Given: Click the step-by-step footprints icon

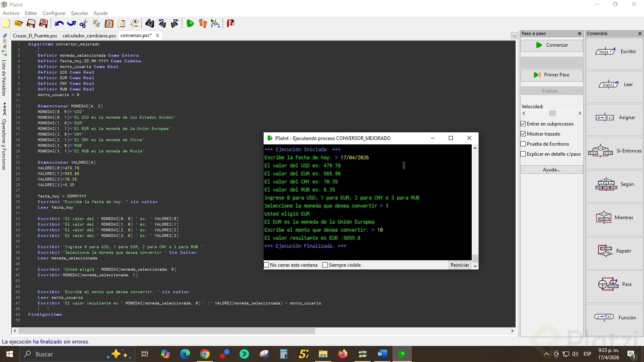Looking at the screenshot, I should coord(203,24).
